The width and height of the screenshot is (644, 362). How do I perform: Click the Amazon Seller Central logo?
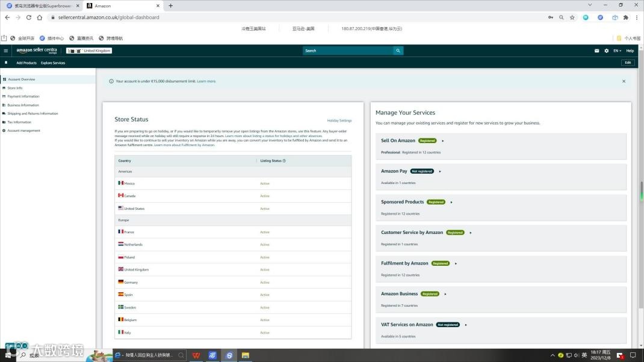pos(37,51)
